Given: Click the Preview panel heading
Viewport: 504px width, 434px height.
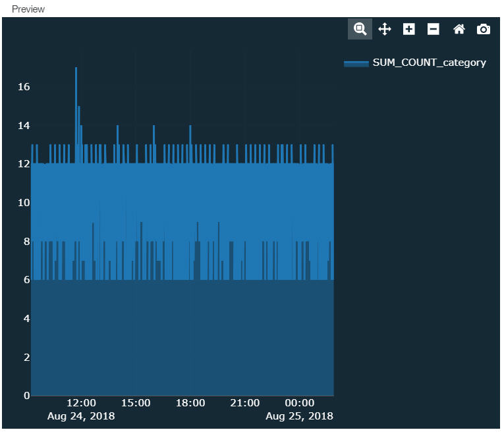Looking at the screenshot, I should click(x=28, y=9).
